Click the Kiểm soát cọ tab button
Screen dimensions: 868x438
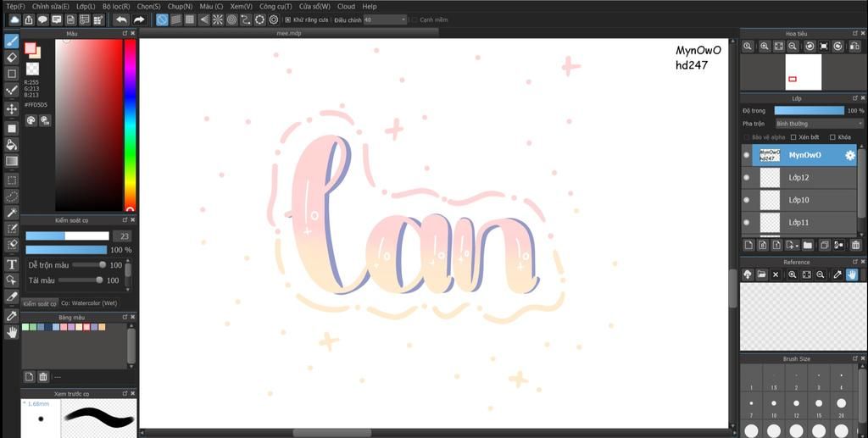pyautogui.click(x=39, y=303)
